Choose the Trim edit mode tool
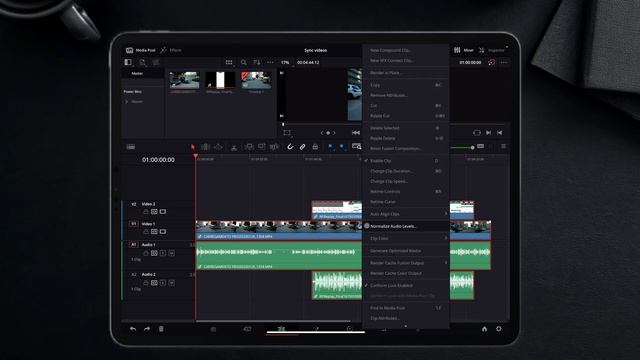 pos(205,147)
